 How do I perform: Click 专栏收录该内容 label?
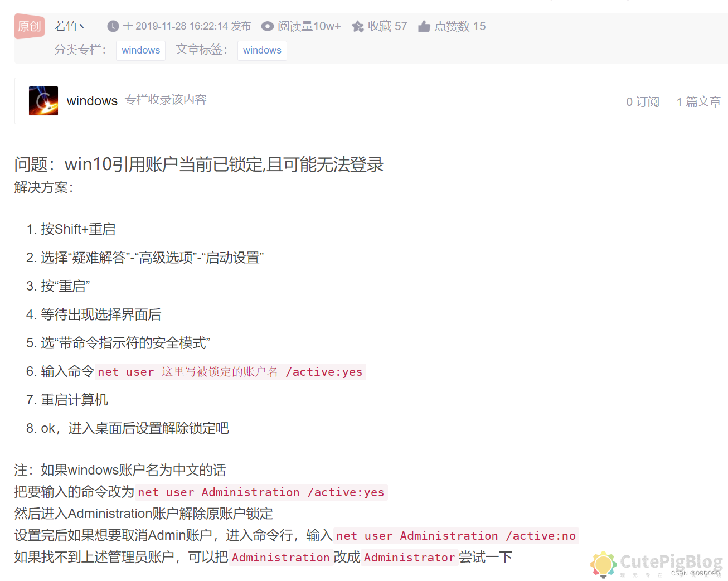tap(165, 100)
